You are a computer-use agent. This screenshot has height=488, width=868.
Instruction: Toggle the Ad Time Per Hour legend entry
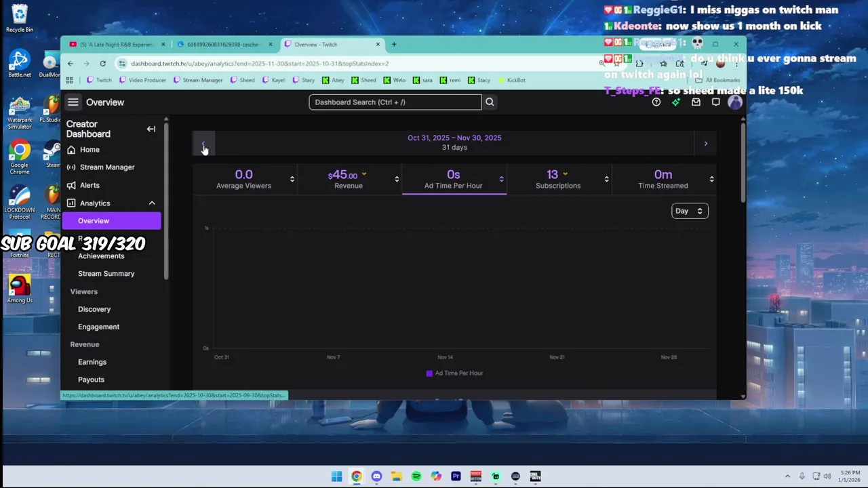click(x=454, y=373)
